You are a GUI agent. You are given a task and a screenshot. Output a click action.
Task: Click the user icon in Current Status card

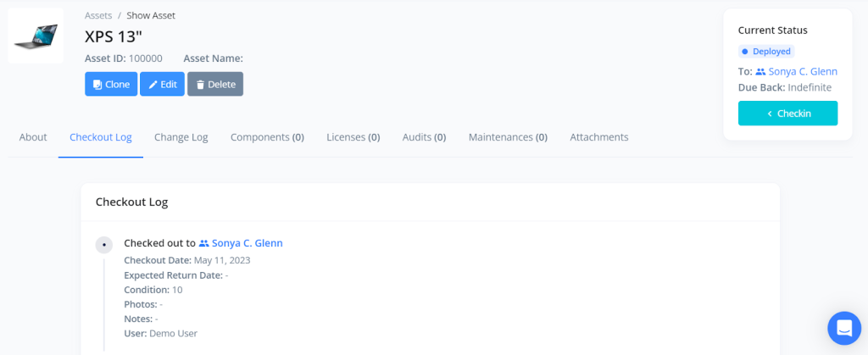coord(760,72)
